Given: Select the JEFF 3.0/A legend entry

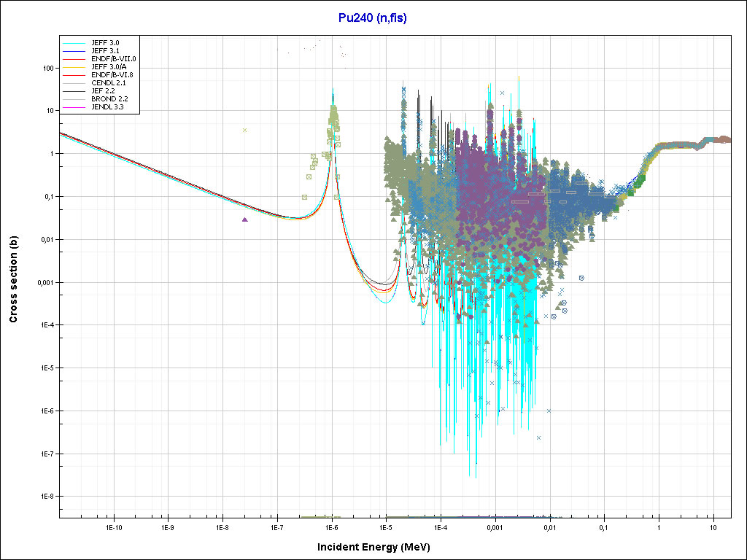Looking at the screenshot, I should pyautogui.click(x=107, y=67).
